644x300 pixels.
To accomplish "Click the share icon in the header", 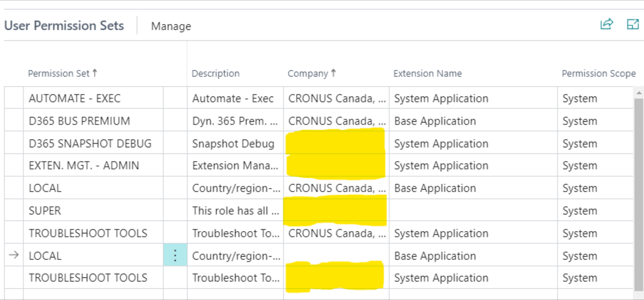I will [606, 24].
